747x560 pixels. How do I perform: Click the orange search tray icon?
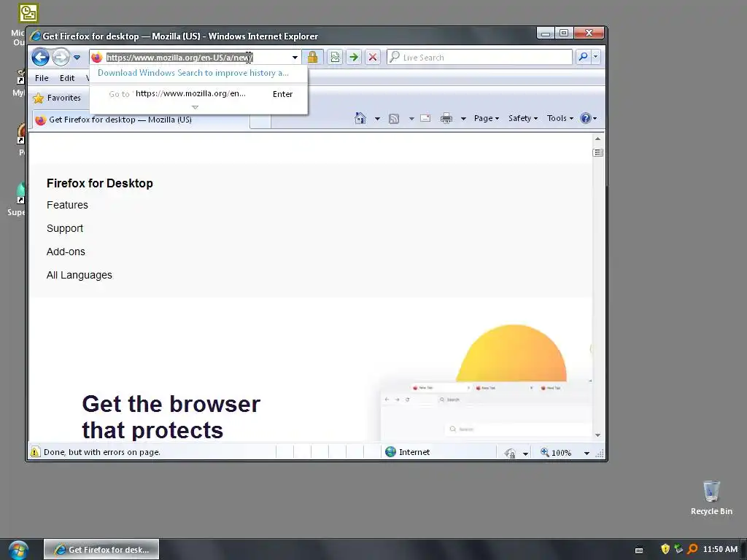point(692,549)
